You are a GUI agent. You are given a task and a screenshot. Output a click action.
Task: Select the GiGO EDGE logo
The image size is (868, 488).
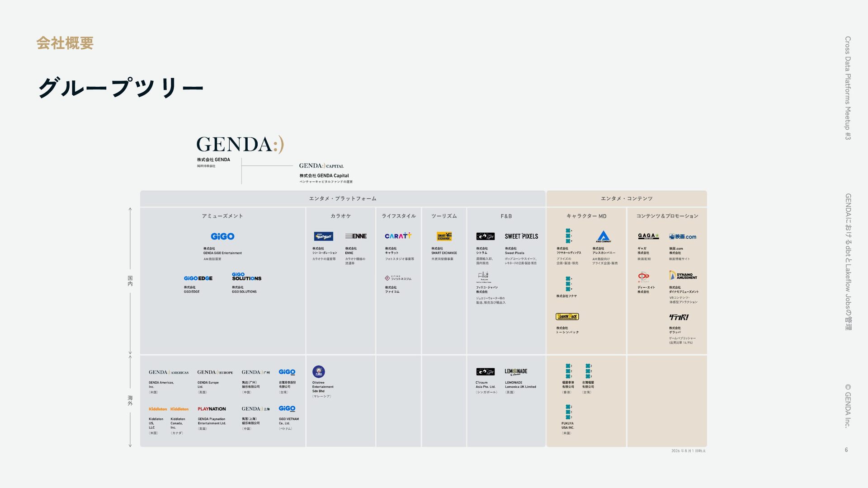pos(198,278)
